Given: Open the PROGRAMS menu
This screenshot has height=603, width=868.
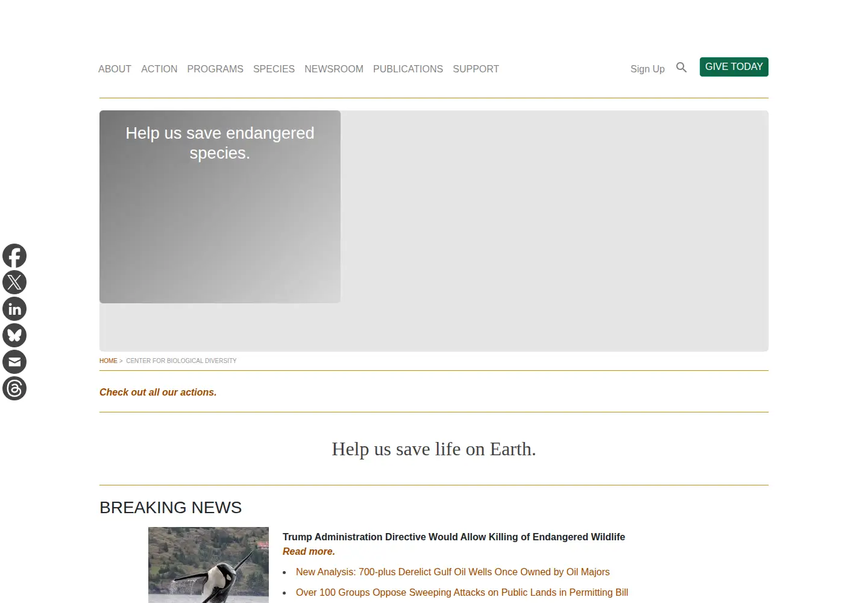Looking at the screenshot, I should click(215, 69).
